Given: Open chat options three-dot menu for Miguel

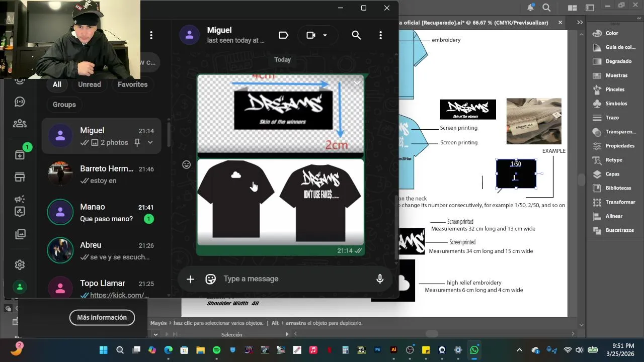Looking at the screenshot, I should (x=380, y=35).
